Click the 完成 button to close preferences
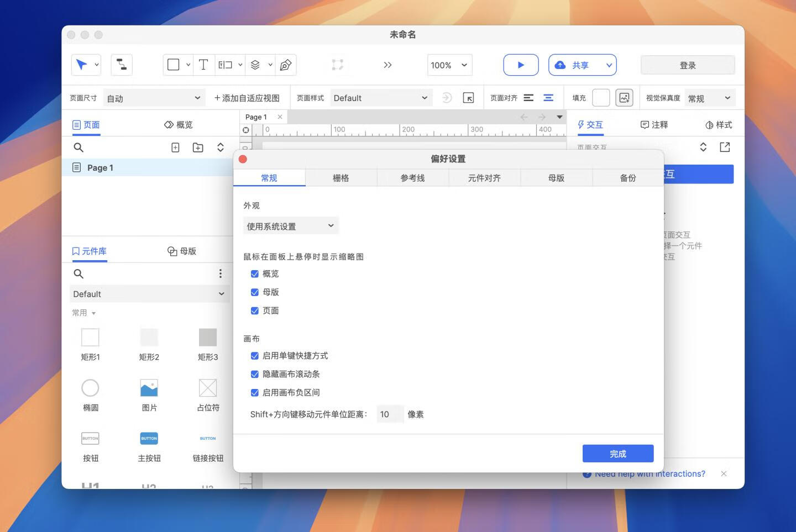 [x=617, y=453]
